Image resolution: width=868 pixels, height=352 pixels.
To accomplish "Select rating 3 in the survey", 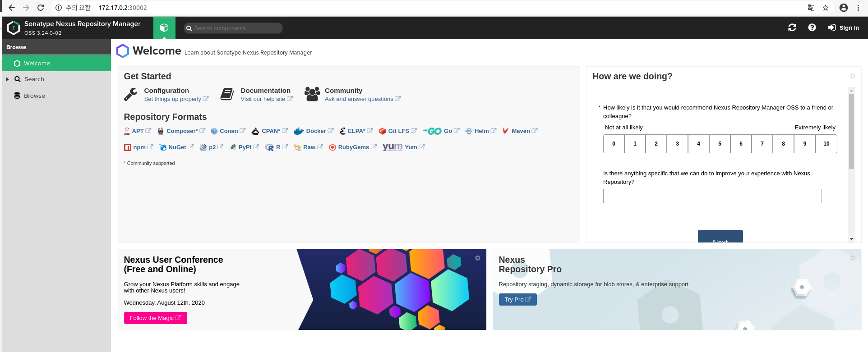I will tap(677, 144).
